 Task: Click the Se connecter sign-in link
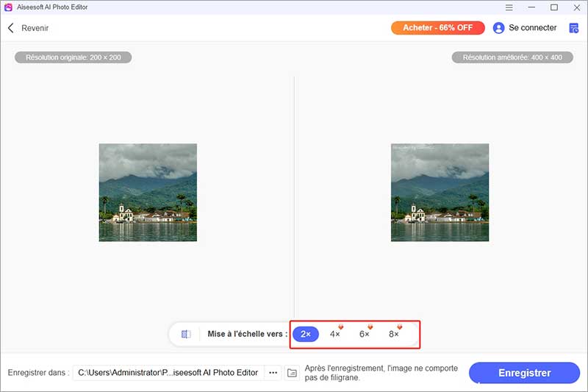point(533,28)
